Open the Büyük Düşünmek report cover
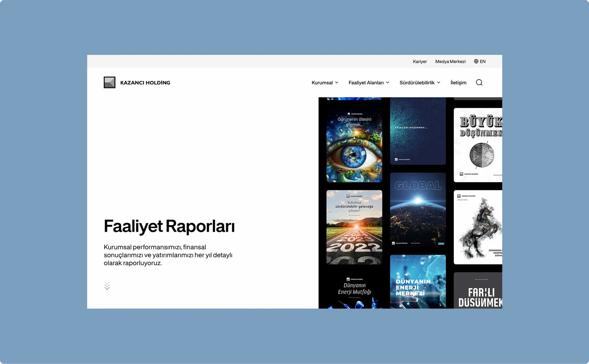Image resolution: width=589 pixels, height=364 pixels. 478,145
